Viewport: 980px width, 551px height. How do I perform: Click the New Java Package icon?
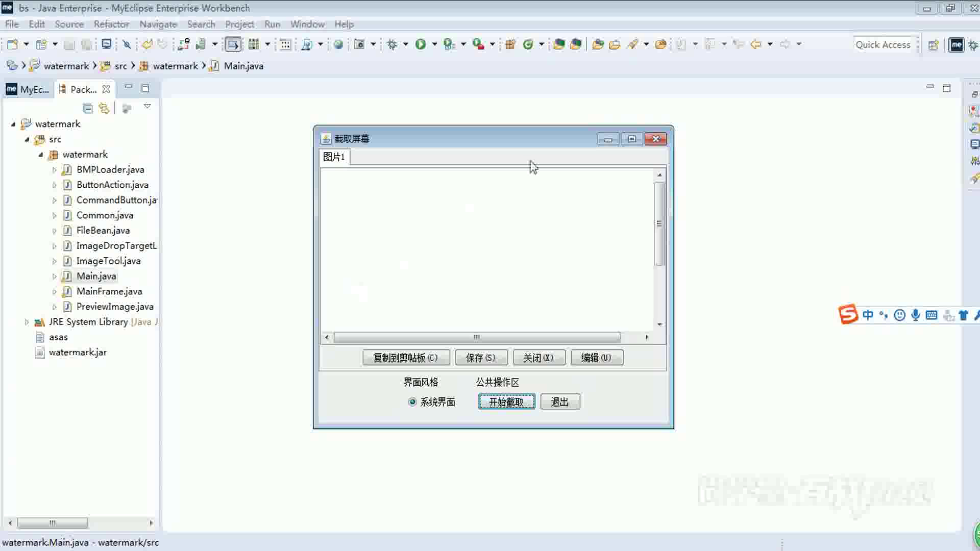[510, 44]
